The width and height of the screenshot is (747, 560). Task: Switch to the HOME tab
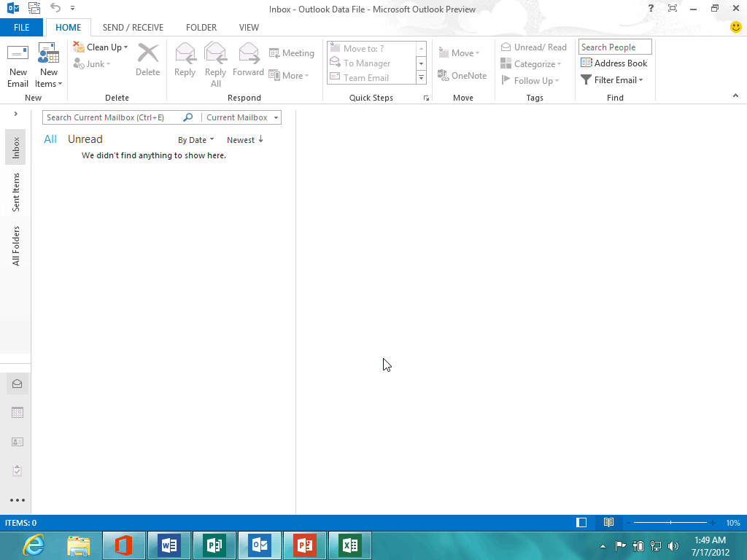pos(68,27)
